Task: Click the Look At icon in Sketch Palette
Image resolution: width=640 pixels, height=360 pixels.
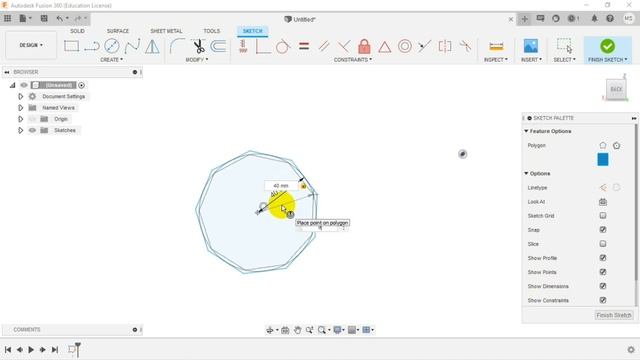Action: 603,202
